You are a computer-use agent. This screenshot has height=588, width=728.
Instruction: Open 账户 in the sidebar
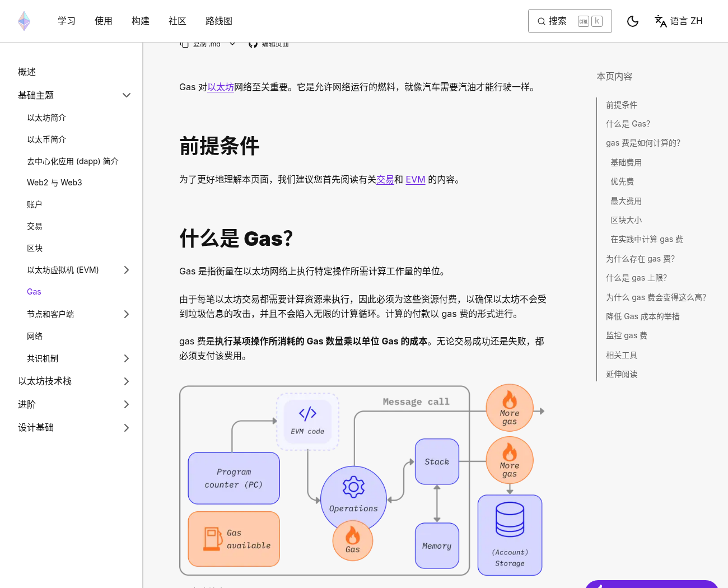(x=35, y=204)
